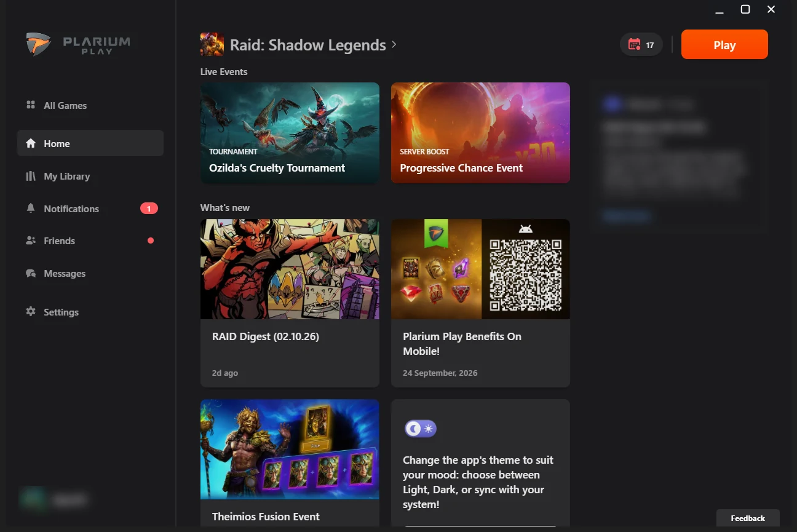Click the Notifications bell icon

(31, 208)
